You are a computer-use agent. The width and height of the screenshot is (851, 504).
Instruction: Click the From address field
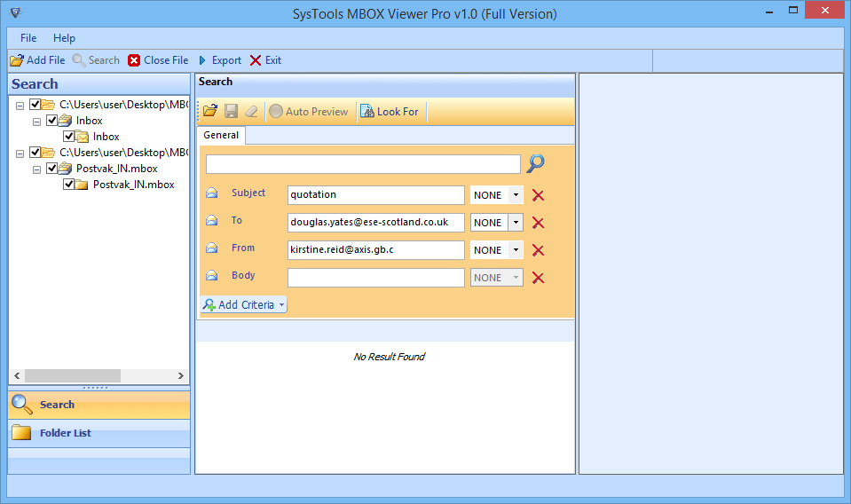[x=376, y=250]
